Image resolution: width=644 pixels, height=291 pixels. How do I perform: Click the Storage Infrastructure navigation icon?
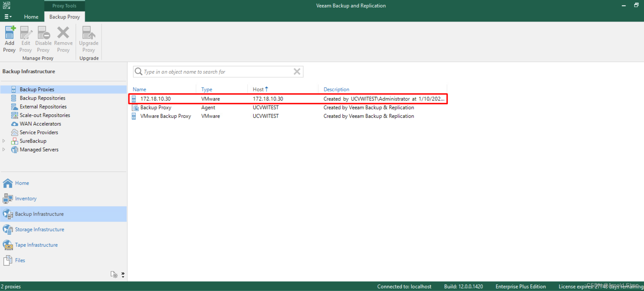8,230
